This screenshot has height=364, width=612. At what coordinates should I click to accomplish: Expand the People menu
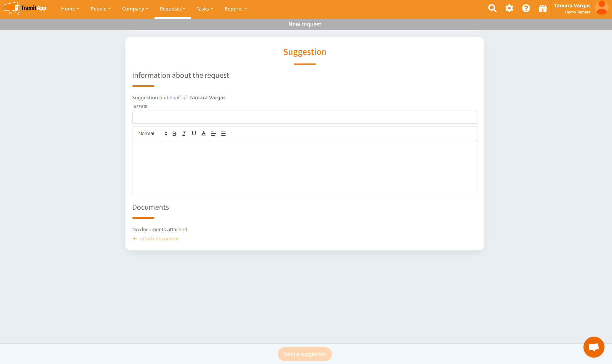tap(100, 9)
